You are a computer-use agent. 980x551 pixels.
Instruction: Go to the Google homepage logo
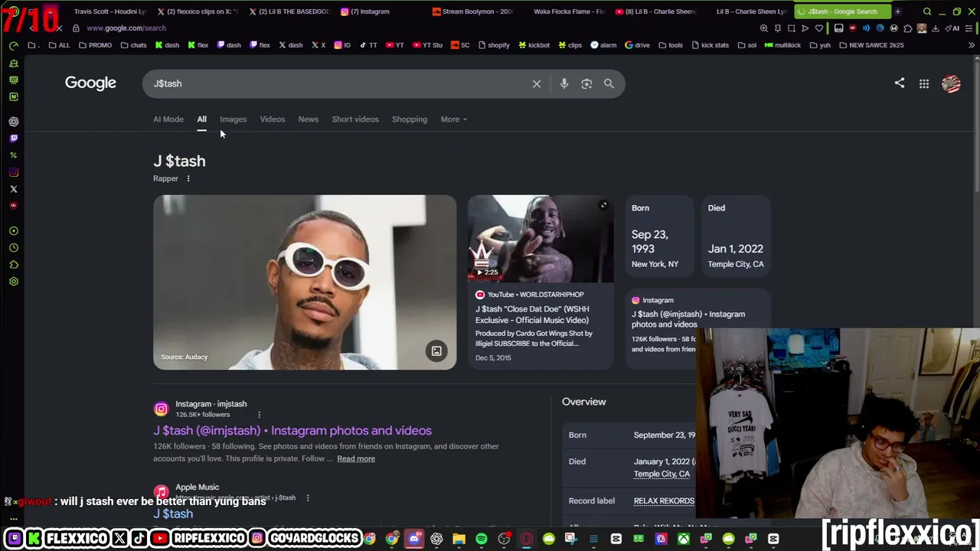coord(90,83)
